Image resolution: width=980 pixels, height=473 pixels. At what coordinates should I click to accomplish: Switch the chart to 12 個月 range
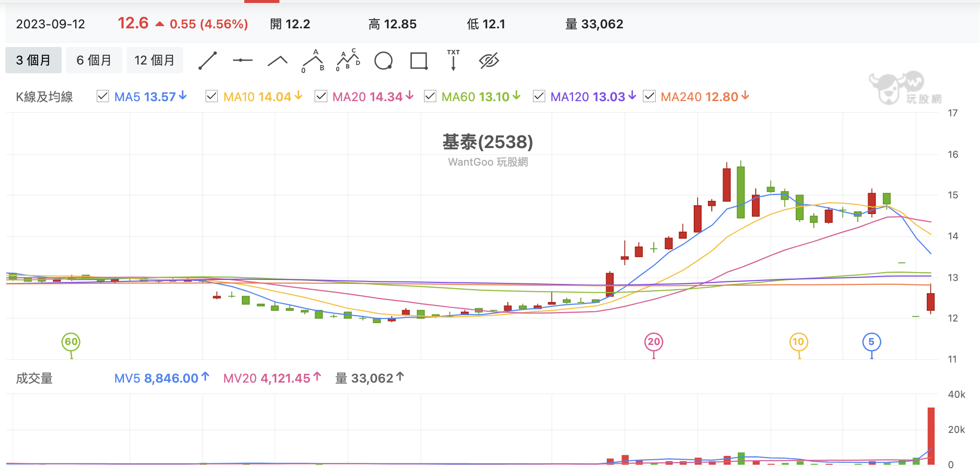(x=154, y=60)
